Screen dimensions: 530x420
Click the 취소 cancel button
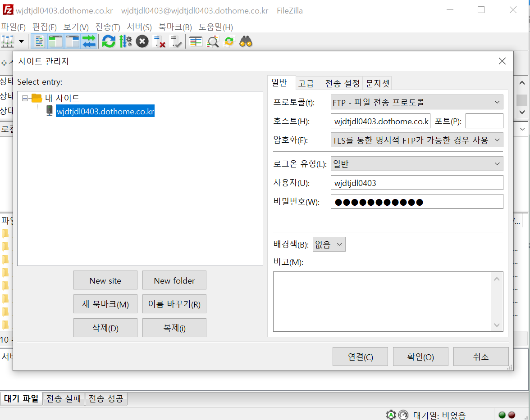coord(480,357)
